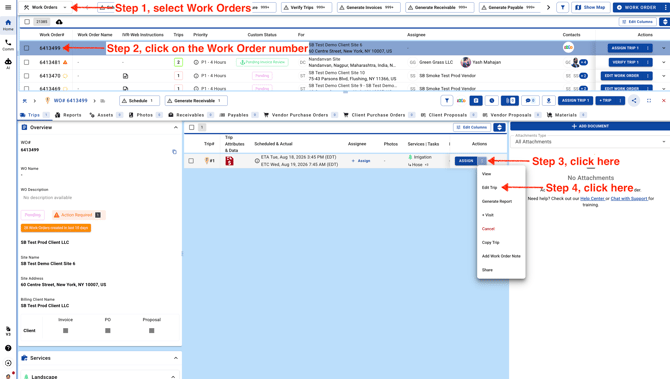Click the Show Map button
Image resolution: width=670 pixels, height=379 pixels.
click(590, 7)
